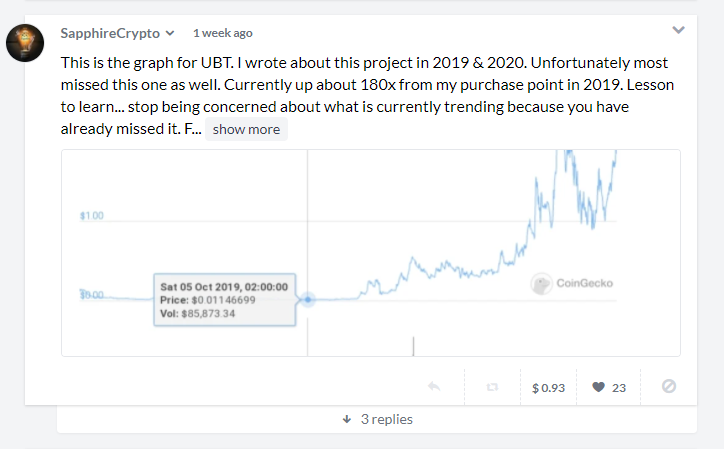Expand the dropdown arrow beside SapphireCrypto
Image resolution: width=724 pixels, height=449 pixels.
click(170, 33)
